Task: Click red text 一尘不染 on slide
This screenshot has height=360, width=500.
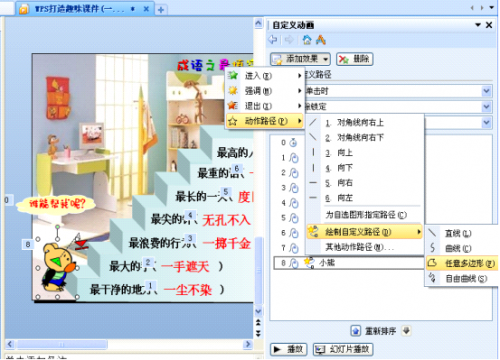Action: 188,290
